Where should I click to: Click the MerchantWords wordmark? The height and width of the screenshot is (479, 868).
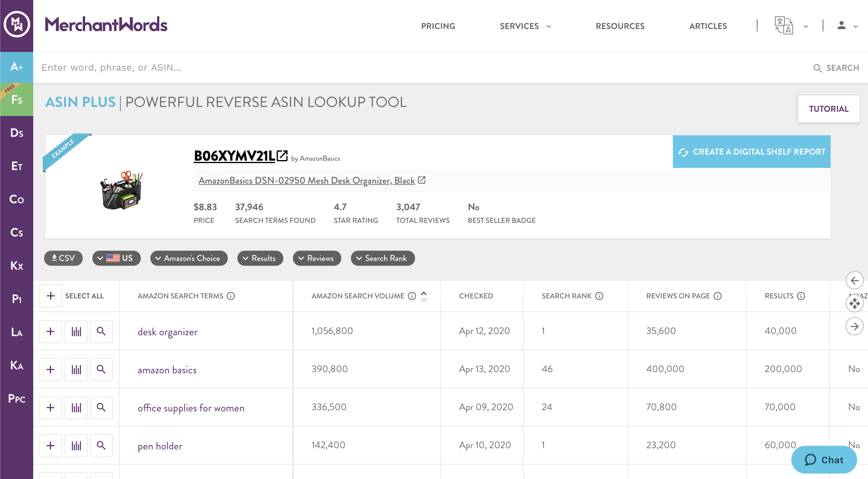pos(106,24)
